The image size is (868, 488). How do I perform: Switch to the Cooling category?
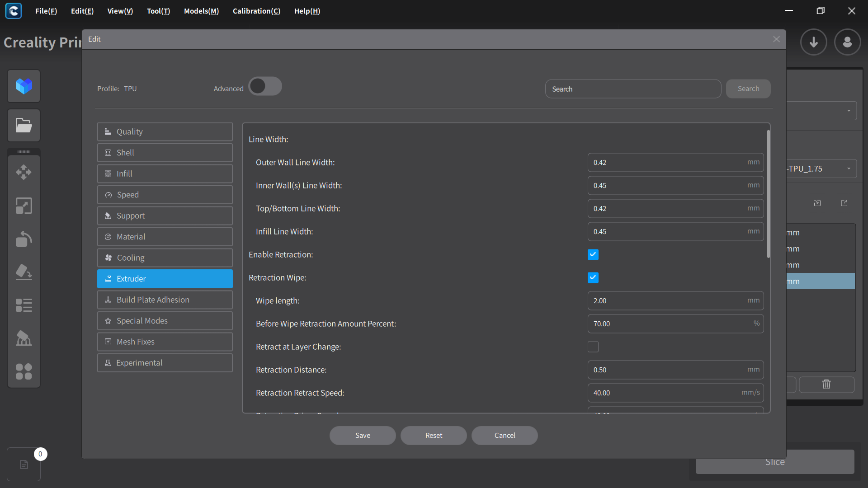point(165,258)
